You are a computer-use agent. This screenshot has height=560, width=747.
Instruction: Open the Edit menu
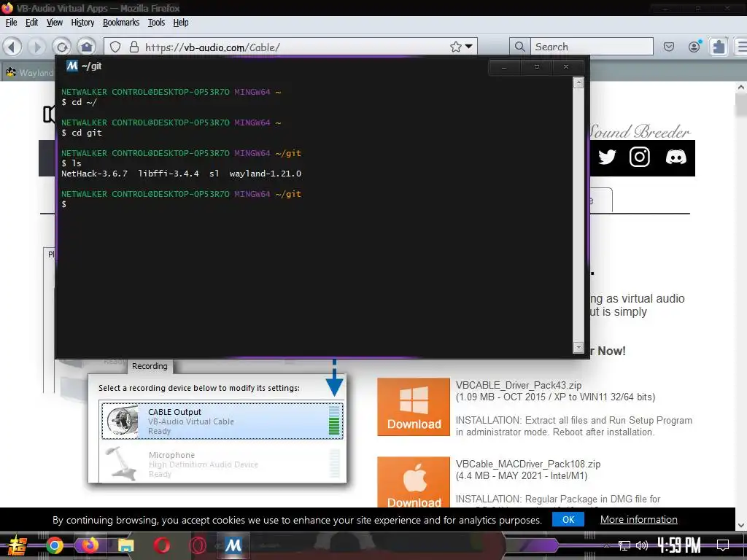31,23
